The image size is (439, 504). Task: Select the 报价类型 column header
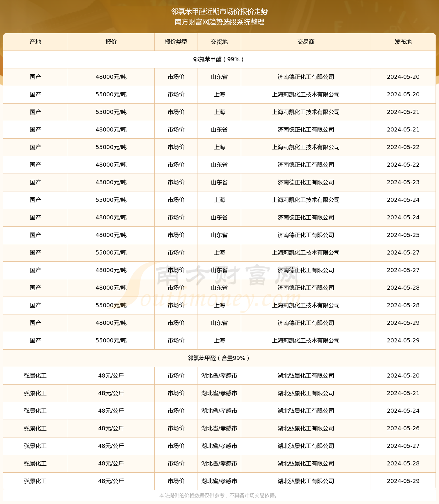[176, 42]
